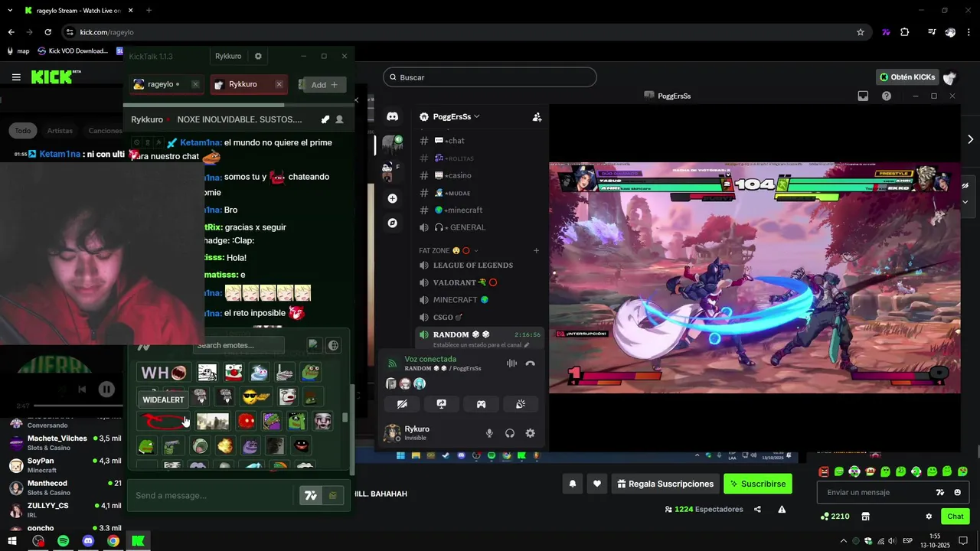
Task: Collapse the FAT ZONE category
Action: point(448,250)
